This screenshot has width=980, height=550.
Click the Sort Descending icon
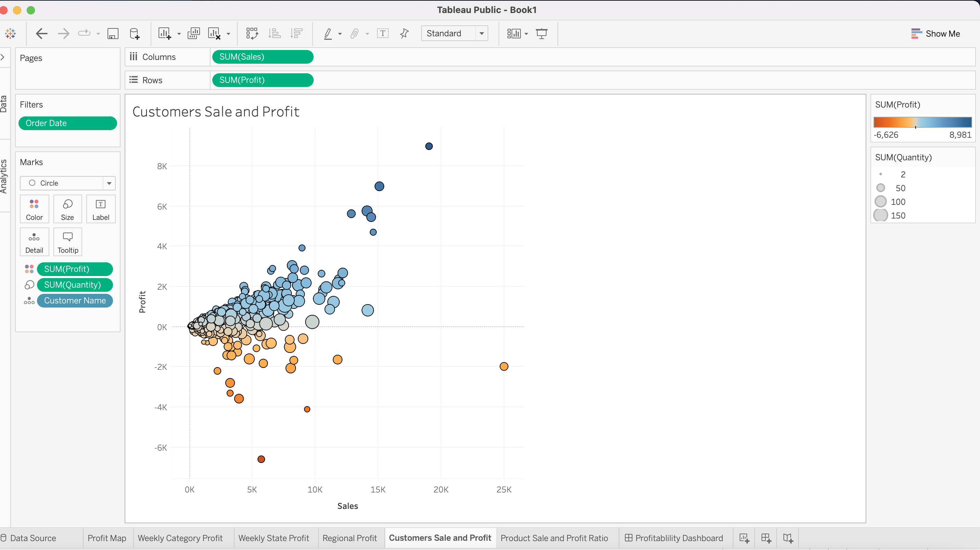pos(296,34)
